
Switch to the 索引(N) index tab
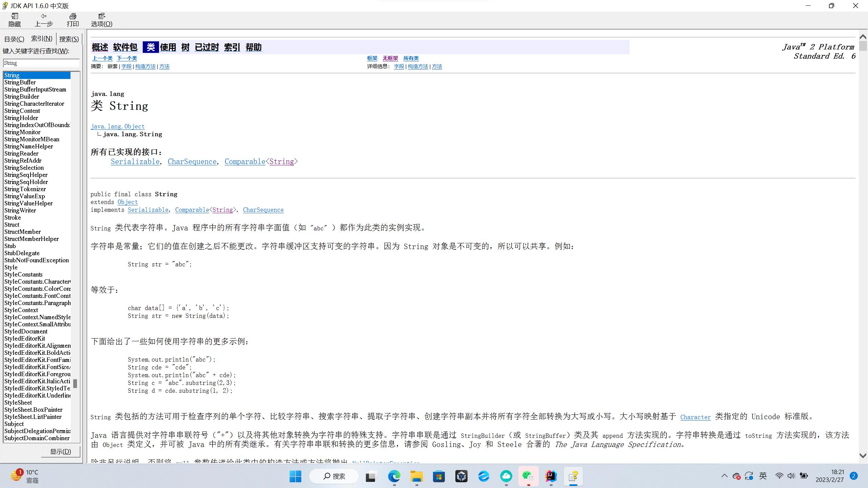(x=41, y=38)
